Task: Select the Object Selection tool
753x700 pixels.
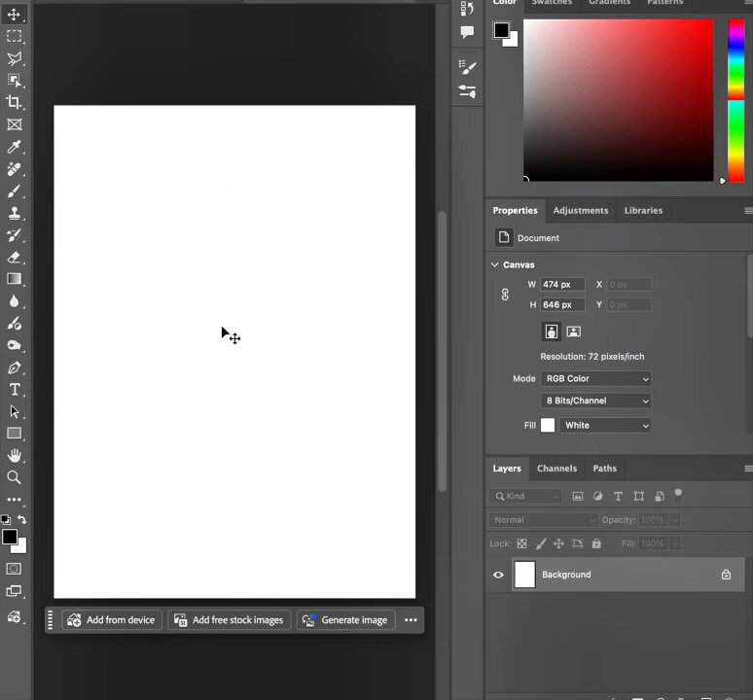Action: coord(14,81)
